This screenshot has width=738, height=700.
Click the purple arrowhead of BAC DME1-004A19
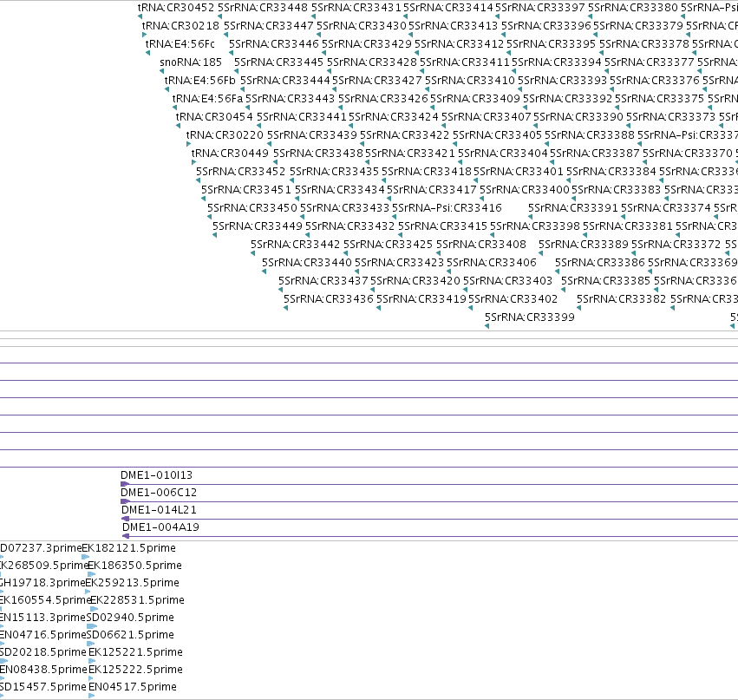[126, 536]
